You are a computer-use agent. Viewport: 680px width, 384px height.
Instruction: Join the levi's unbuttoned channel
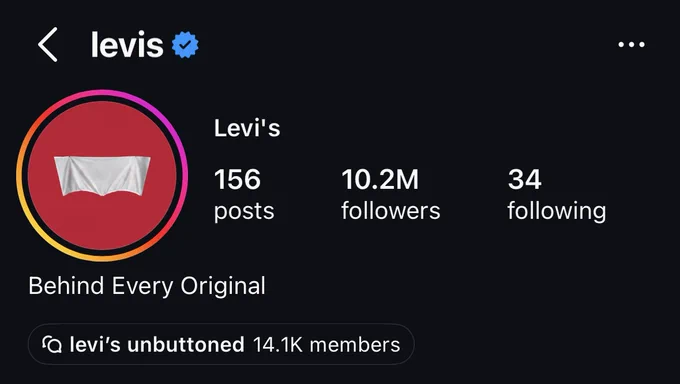pos(221,344)
